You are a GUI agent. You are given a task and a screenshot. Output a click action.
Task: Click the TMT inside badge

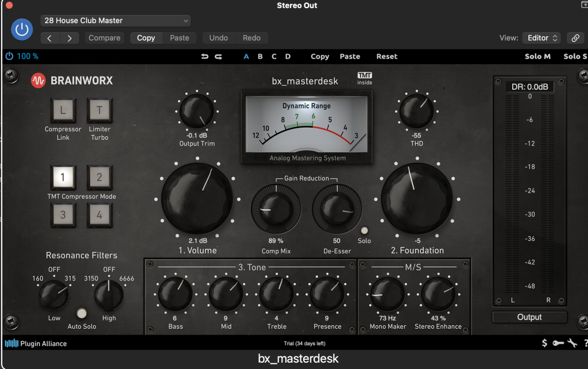pyautogui.click(x=365, y=78)
